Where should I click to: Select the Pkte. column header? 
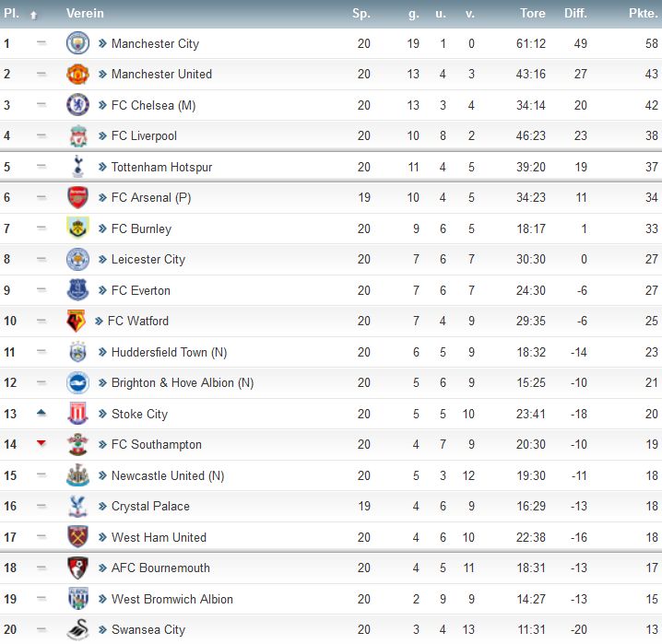(x=644, y=14)
